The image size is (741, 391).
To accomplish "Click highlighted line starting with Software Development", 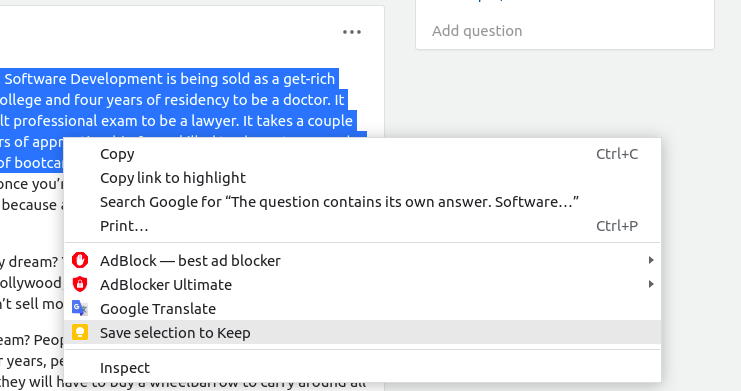I will click(x=169, y=78).
